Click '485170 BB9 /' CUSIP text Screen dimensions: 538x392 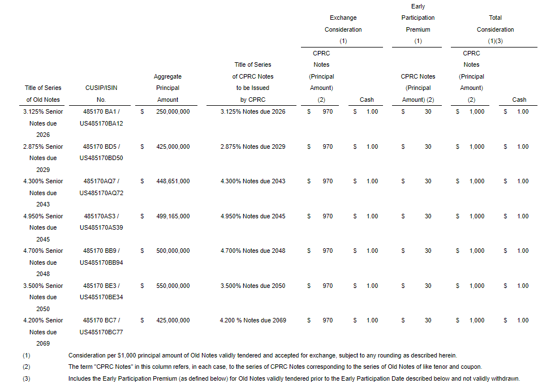(x=101, y=251)
